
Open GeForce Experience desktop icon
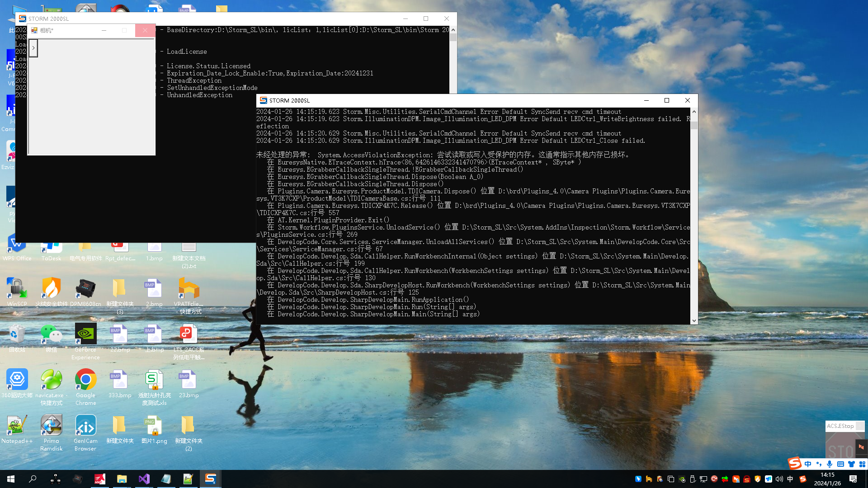85,342
